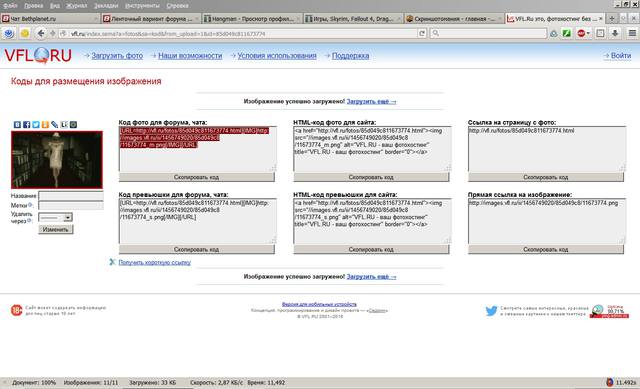Copy HTML thumbnail code with Скопировать код
Viewport: 640px width, 389px height.
(x=371, y=249)
